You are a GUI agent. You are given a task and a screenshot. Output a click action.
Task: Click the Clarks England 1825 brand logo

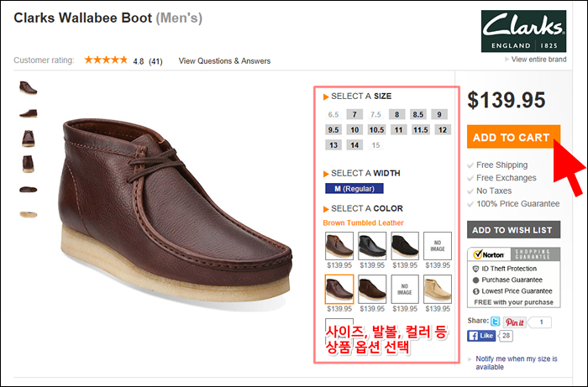523,31
